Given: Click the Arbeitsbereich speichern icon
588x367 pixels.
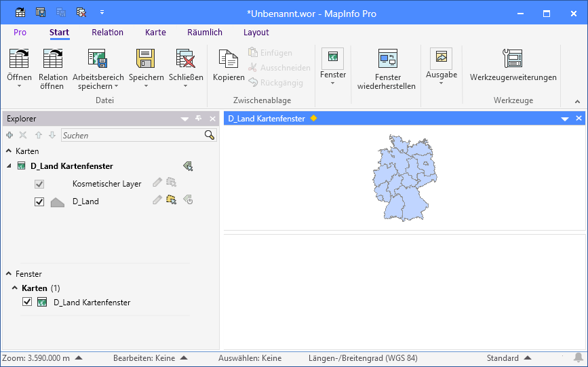Looking at the screenshot, I should [x=98, y=58].
